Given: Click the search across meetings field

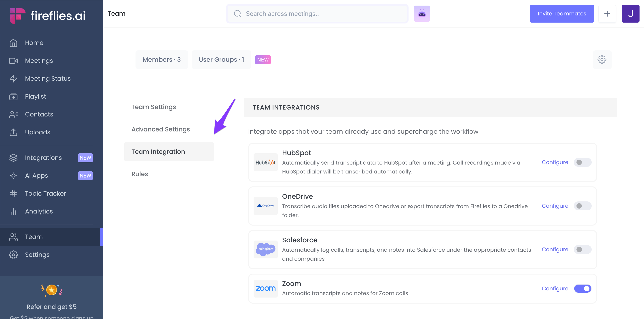Looking at the screenshot, I should 317,13.
